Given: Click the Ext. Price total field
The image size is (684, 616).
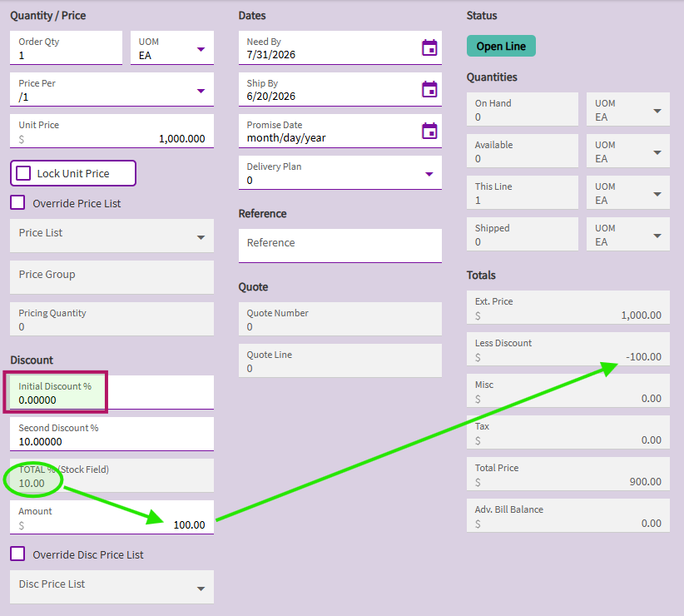Looking at the screenshot, I should click(x=568, y=307).
